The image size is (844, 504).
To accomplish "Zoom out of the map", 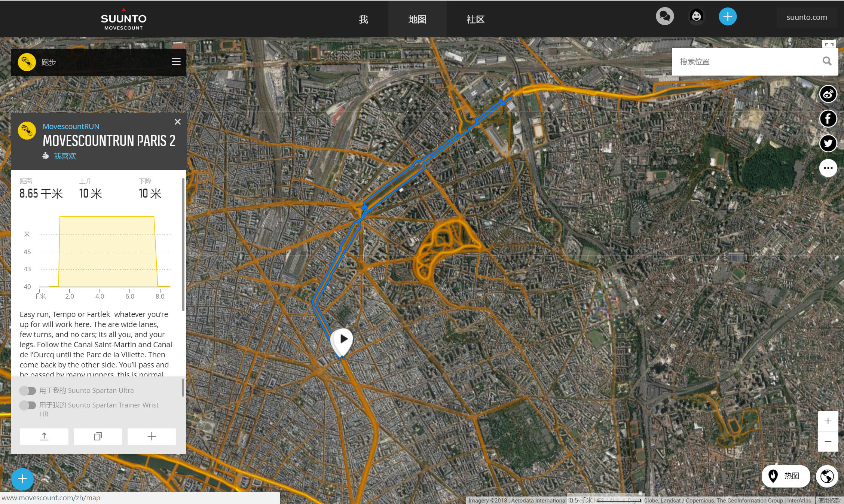I will 828,442.
